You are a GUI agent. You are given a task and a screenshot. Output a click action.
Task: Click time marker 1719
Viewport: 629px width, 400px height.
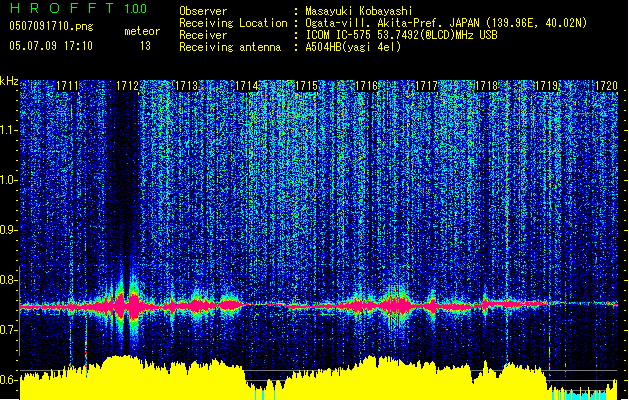coord(546,86)
